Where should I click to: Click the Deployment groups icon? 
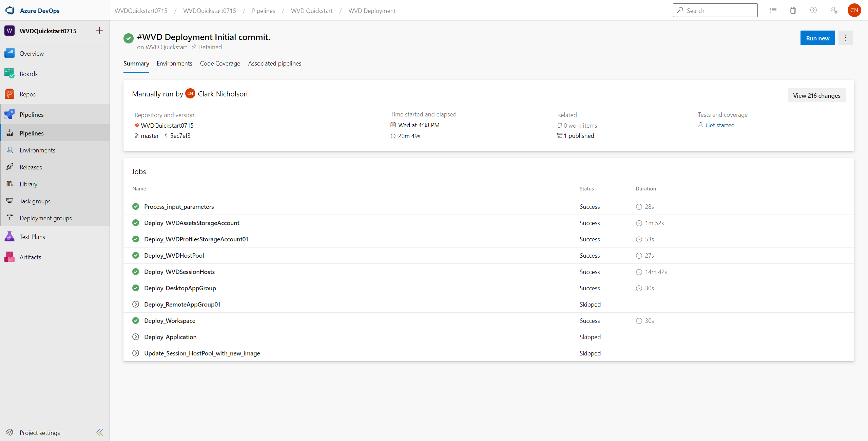click(x=10, y=218)
